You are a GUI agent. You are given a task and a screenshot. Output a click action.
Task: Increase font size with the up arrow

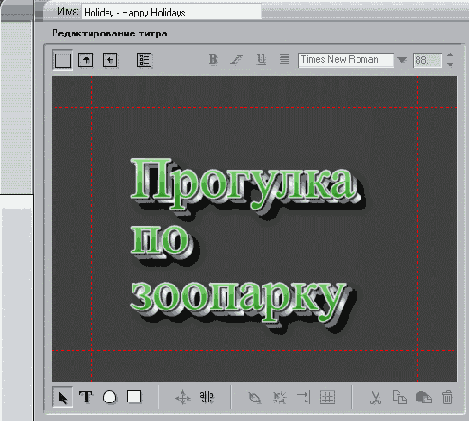pos(450,55)
